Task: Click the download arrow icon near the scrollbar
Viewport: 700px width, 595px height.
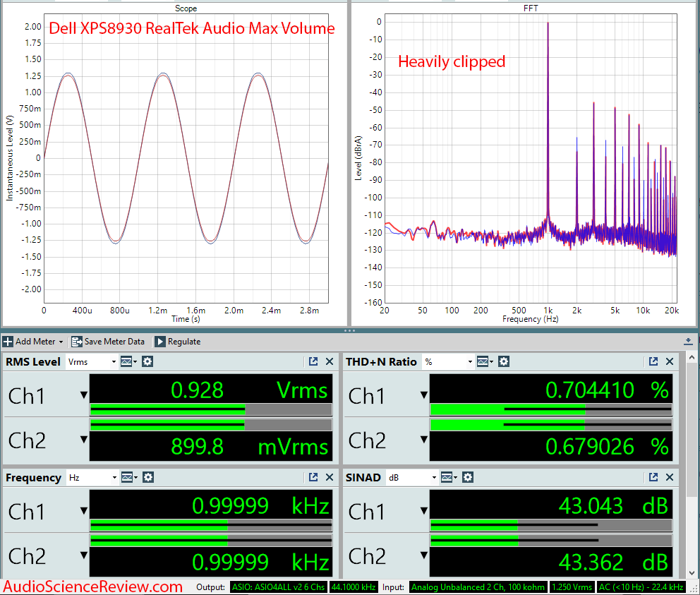Action: [688, 342]
